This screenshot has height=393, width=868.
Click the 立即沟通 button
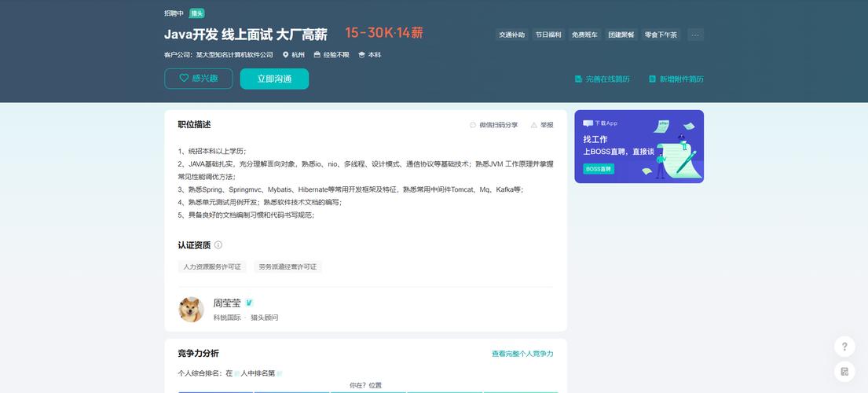click(x=274, y=79)
